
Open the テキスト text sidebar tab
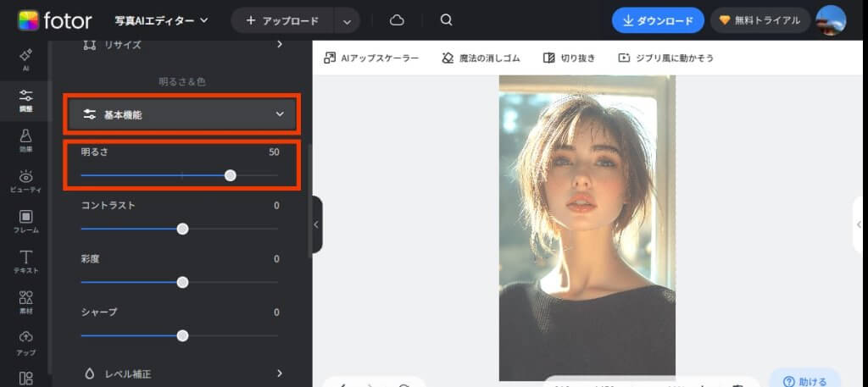[25, 262]
